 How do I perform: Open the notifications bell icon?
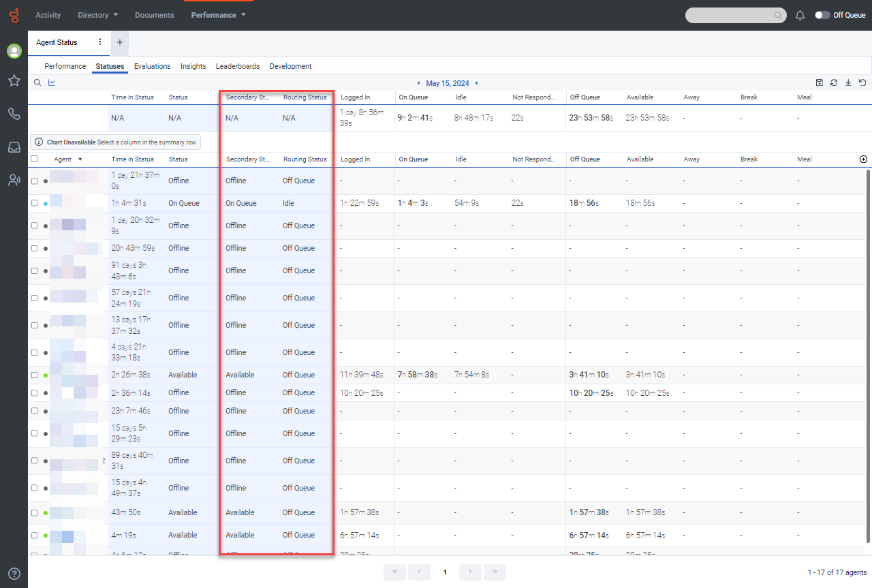click(800, 15)
